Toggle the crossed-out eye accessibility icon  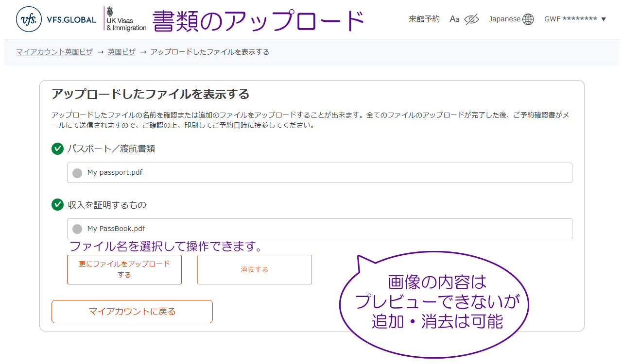[x=471, y=19]
